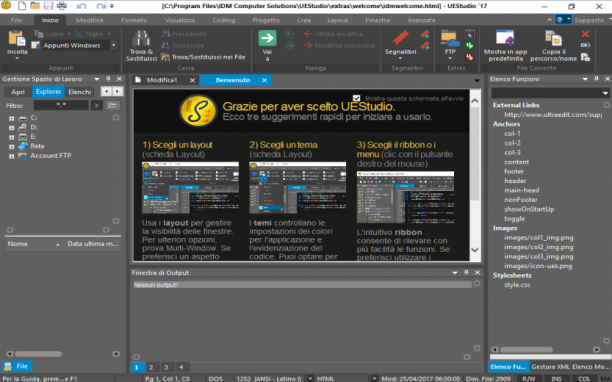Click the Precedente find icon
Viewport: 612px width, 382px height.
tap(165, 34)
